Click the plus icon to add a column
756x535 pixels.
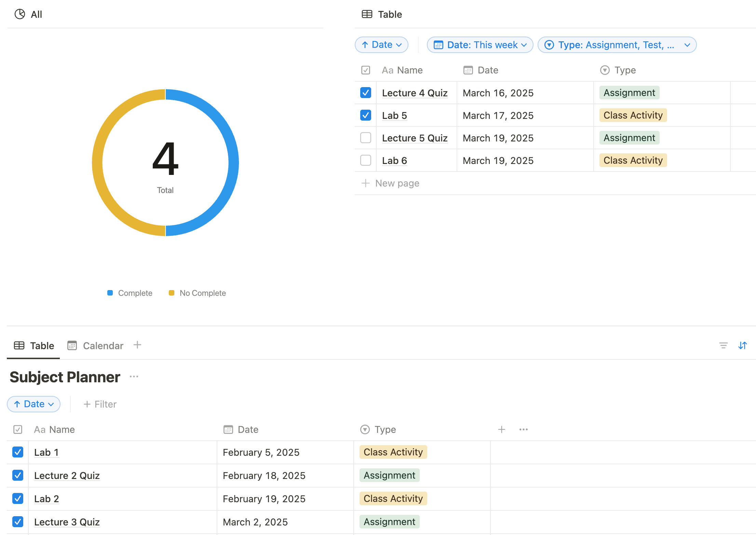tap(501, 429)
